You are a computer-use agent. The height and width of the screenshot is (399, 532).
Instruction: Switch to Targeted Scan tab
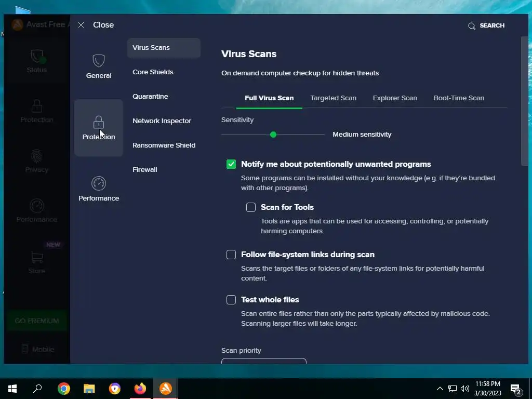pos(333,98)
